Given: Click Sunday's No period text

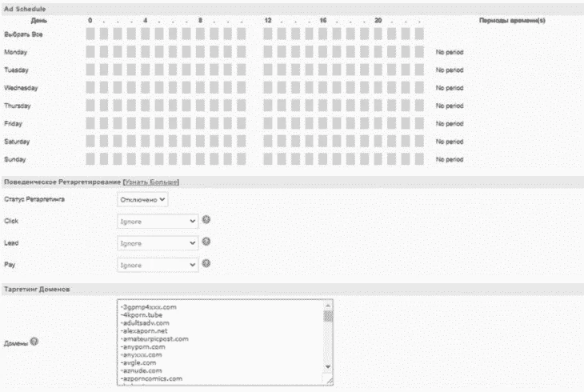Looking at the screenshot, I should [x=450, y=159].
